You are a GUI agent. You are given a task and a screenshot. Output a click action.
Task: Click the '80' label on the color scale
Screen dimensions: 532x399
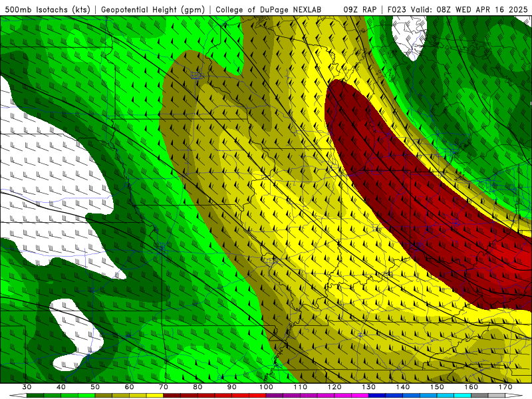coord(198,387)
